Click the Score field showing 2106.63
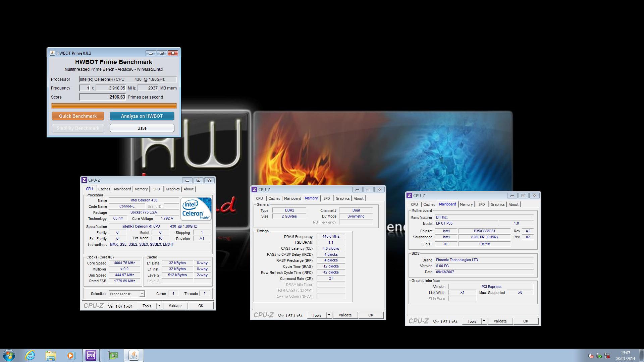This screenshot has height=362, width=644. point(103,97)
